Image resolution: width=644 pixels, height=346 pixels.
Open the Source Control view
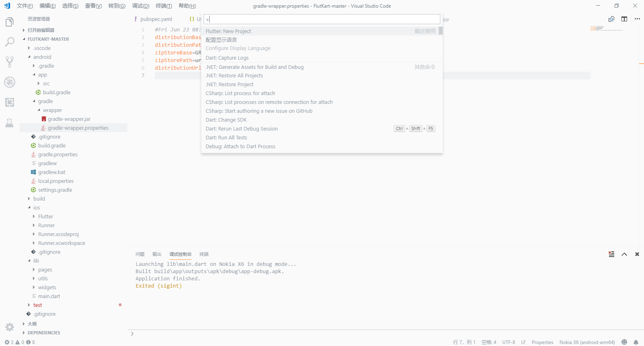pos(10,62)
